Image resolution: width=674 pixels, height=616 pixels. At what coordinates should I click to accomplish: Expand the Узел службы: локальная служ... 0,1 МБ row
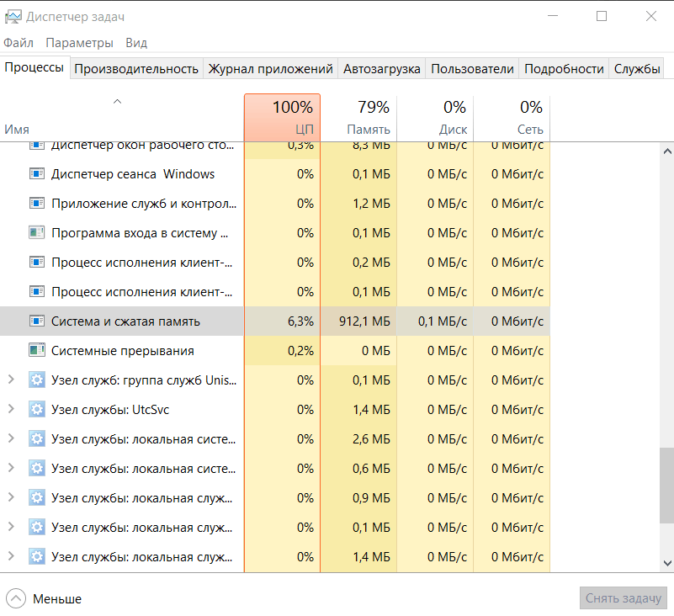[11, 527]
